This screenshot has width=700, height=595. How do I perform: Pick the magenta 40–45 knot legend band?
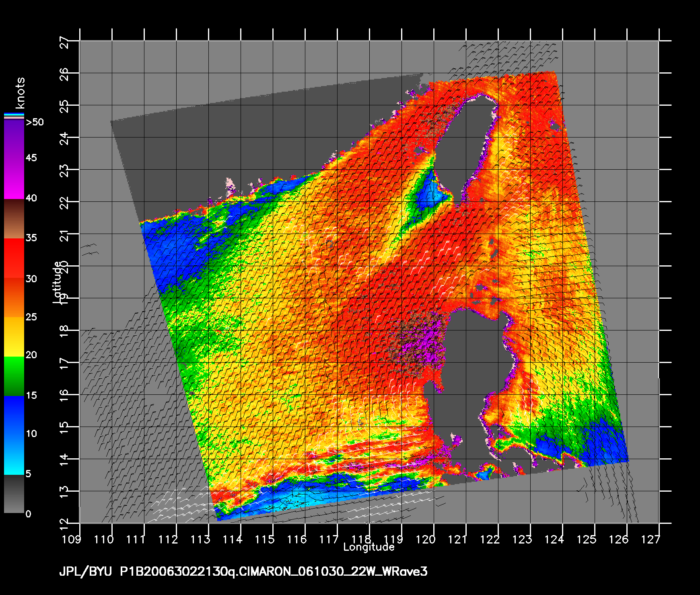14,179
